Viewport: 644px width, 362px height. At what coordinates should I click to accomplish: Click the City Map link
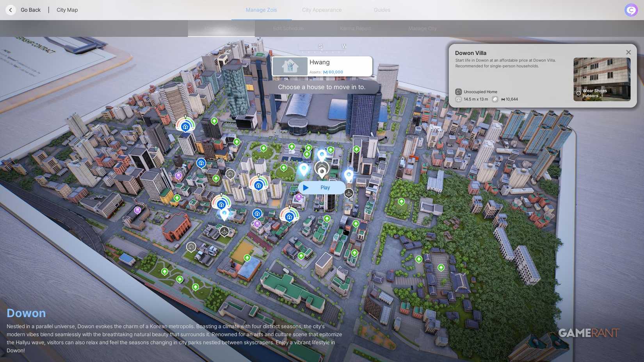67,10
